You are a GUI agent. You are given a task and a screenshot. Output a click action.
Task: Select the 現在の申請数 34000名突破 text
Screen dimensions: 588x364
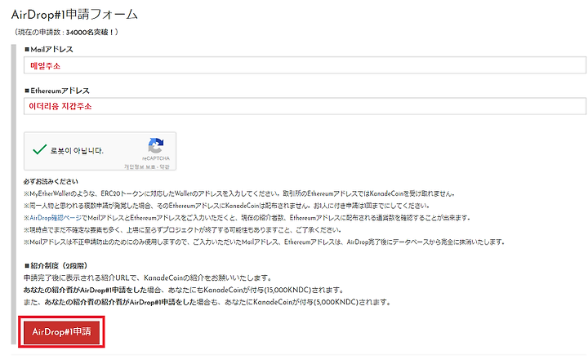click(x=66, y=33)
